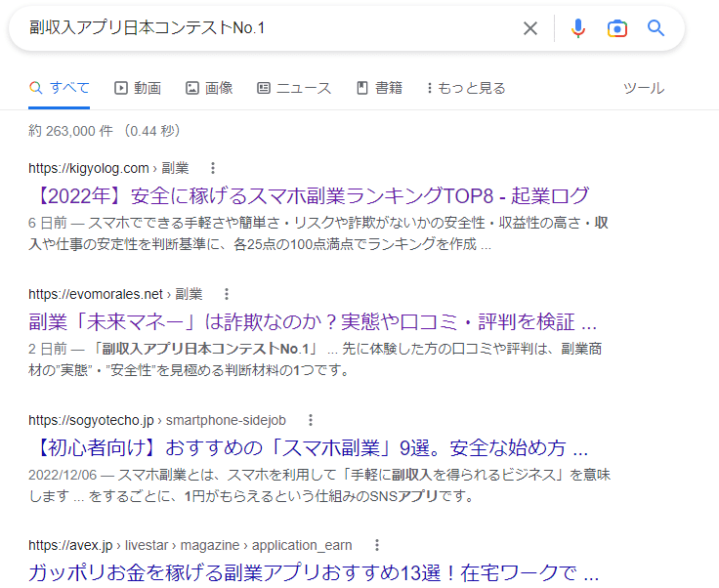Image resolution: width=719 pixels, height=588 pixels.
Task: Click inside the search query text field
Action: [x=264, y=28]
